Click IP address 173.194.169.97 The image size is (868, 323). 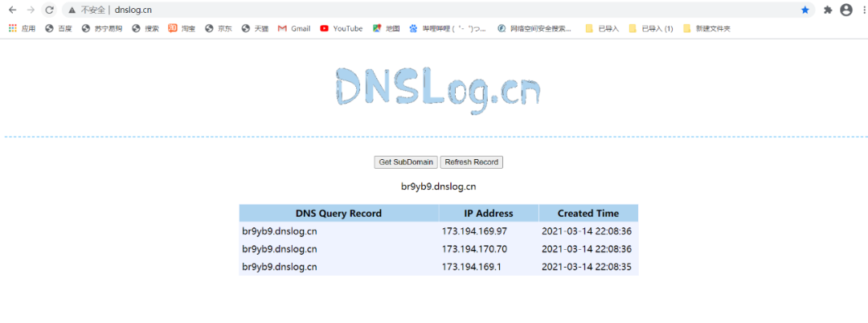pos(474,231)
